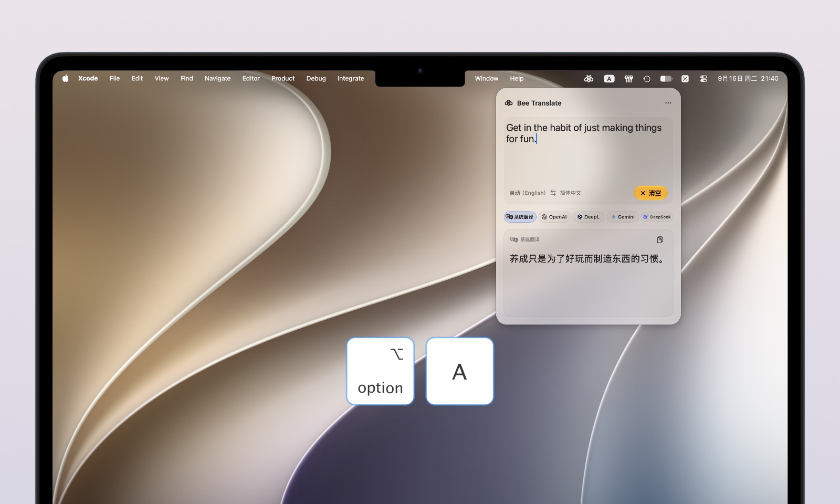Open the Bee Translate menu bar icon

(589, 79)
